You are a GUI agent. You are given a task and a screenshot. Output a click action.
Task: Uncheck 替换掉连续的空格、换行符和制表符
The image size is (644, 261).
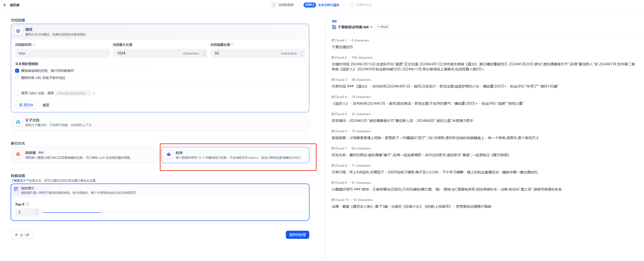(x=17, y=71)
